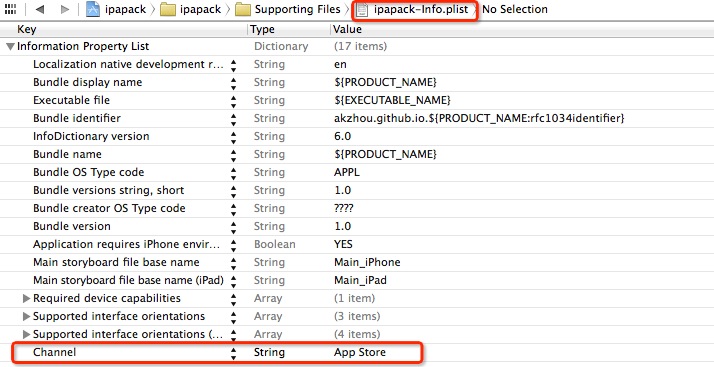Click the Value column header
Image resolution: width=714 pixels, height=367 pixels.
click(347, 30)
